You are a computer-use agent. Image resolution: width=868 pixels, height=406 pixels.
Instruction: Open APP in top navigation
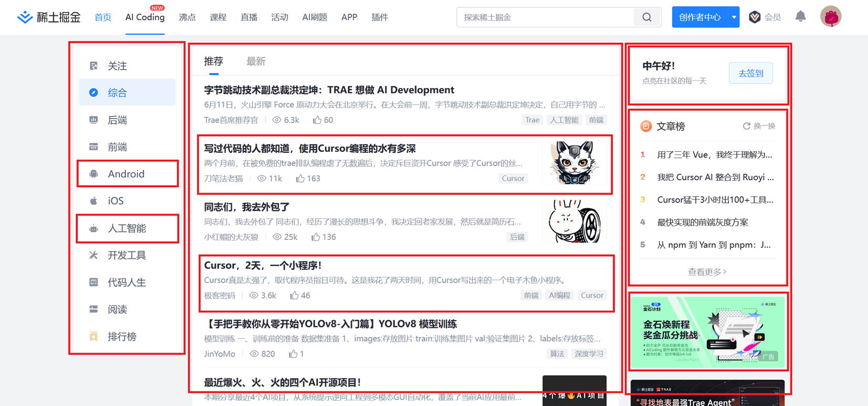(x=349, y=17)
